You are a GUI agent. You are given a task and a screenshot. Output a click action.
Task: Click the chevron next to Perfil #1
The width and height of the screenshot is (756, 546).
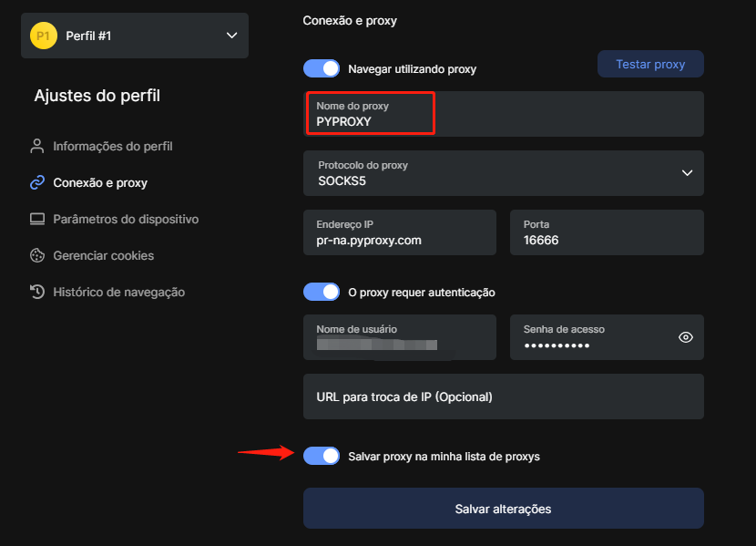pos(231,36)
